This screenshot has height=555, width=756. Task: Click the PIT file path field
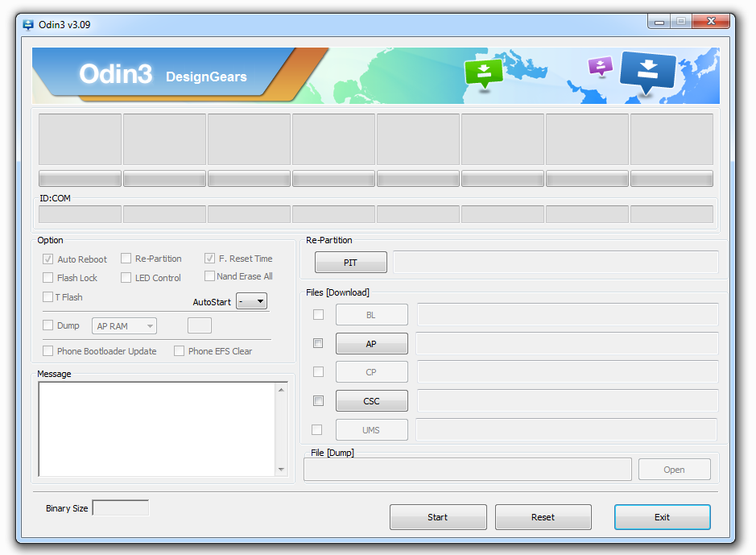556,262
